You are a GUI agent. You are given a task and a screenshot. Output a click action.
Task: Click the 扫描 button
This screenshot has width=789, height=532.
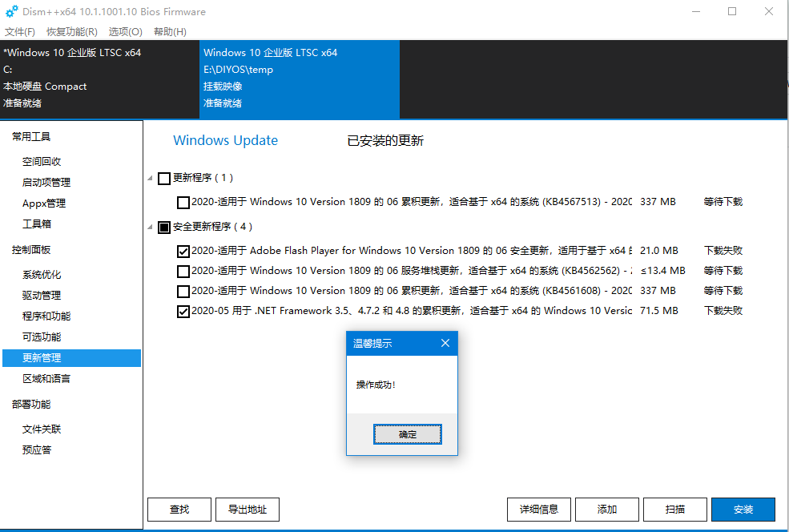coord(674,510)
